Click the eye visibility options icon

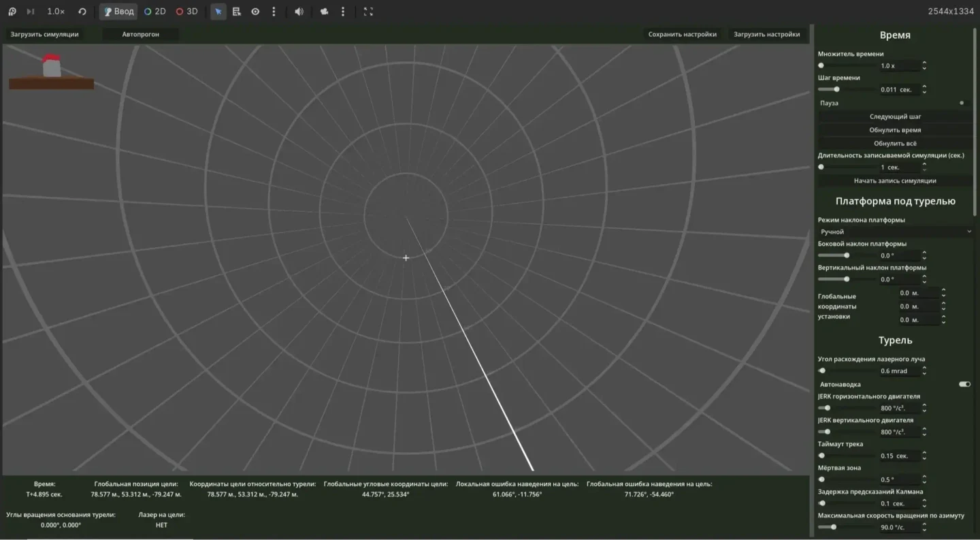point(255,12)
